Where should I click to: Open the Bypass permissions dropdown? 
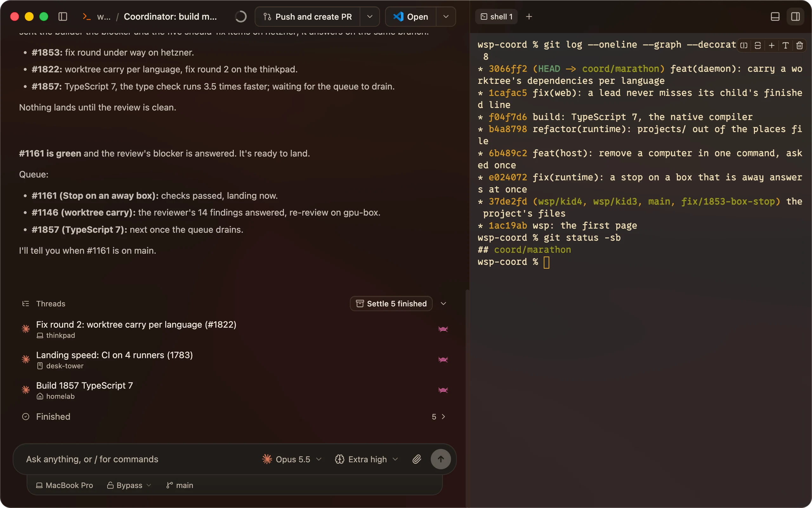coord(129,485)
